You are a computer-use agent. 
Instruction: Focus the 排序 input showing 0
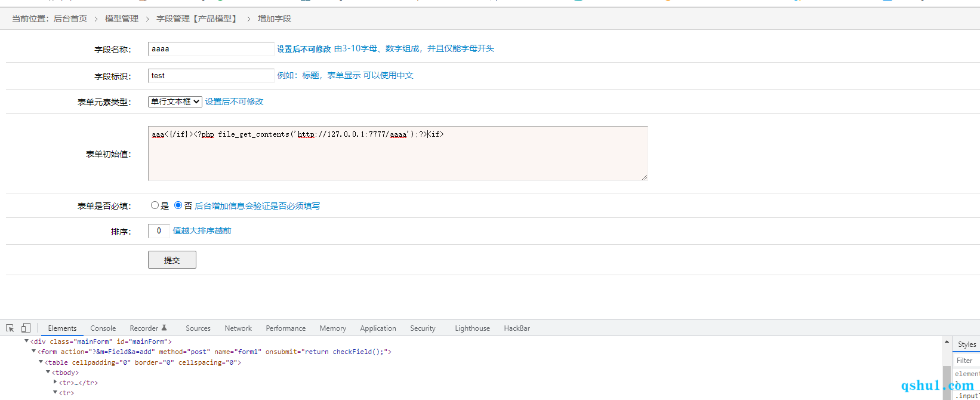[x=159, y=231]
